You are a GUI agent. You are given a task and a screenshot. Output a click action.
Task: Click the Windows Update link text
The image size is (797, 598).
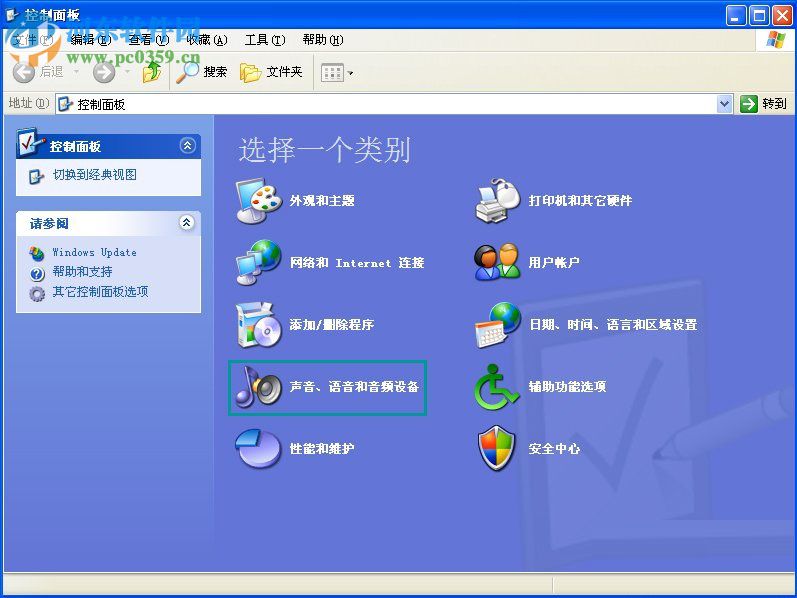95,252
